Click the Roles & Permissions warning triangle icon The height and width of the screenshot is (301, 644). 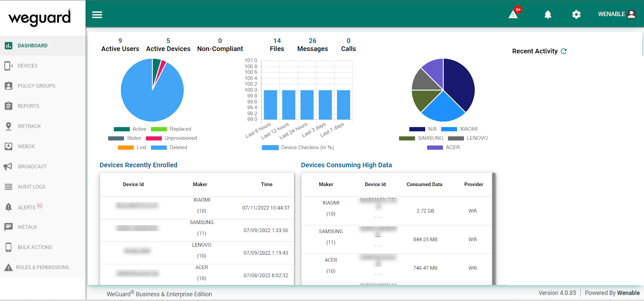tap(8, 267)
